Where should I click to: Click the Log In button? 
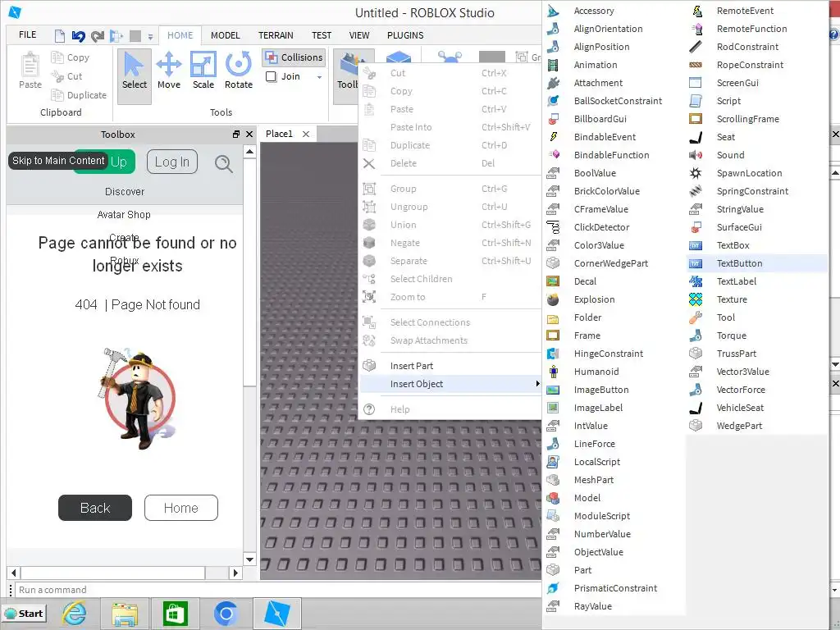(x=172, y=162)
